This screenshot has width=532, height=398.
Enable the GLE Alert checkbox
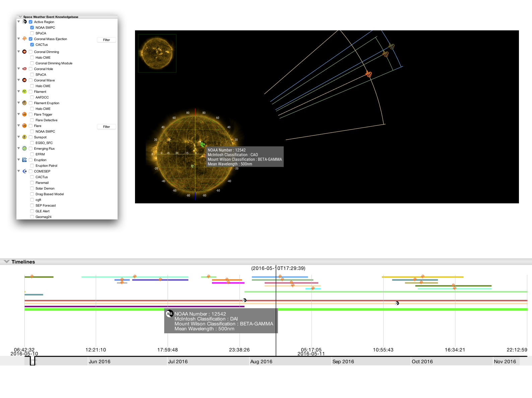tap(32, 211)
